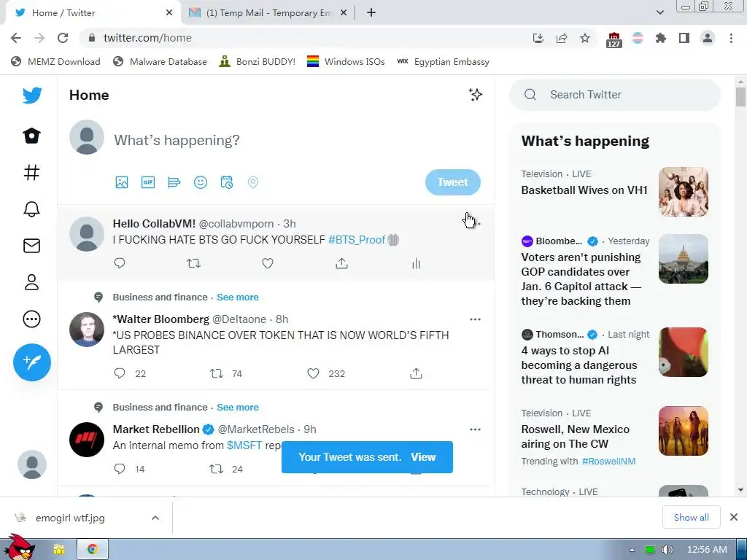This screenshot has width=747, height=560.
Task: Open the volume speaker tray icon
Action: point(667,550)
